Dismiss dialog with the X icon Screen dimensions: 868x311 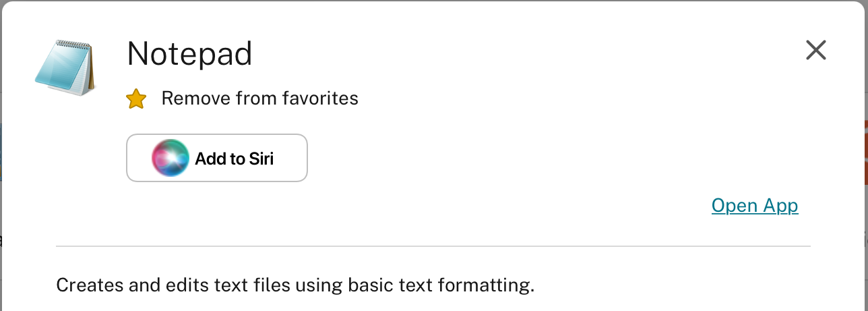tap(815, 50)
